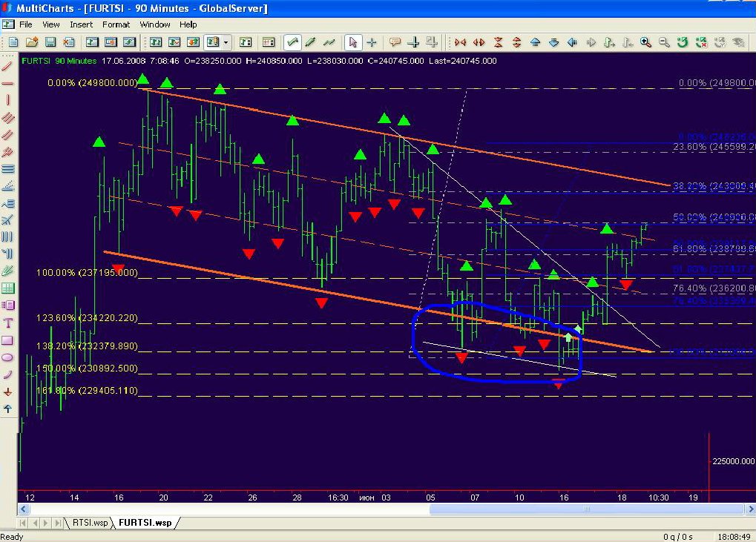The width and height of the screenshot is (756, 542).
Task: Click the scrollbar right arrow
Action: pyautogui.click(x=750, y=509)
